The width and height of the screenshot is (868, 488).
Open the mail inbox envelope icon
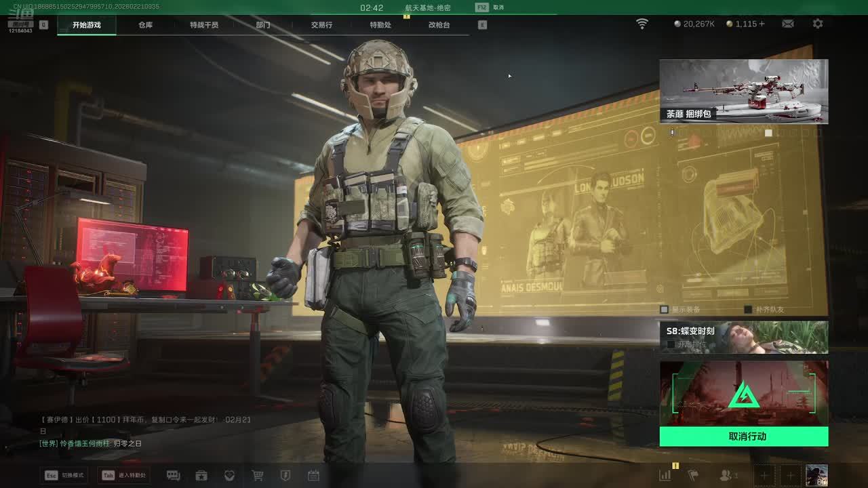point(787,24)
